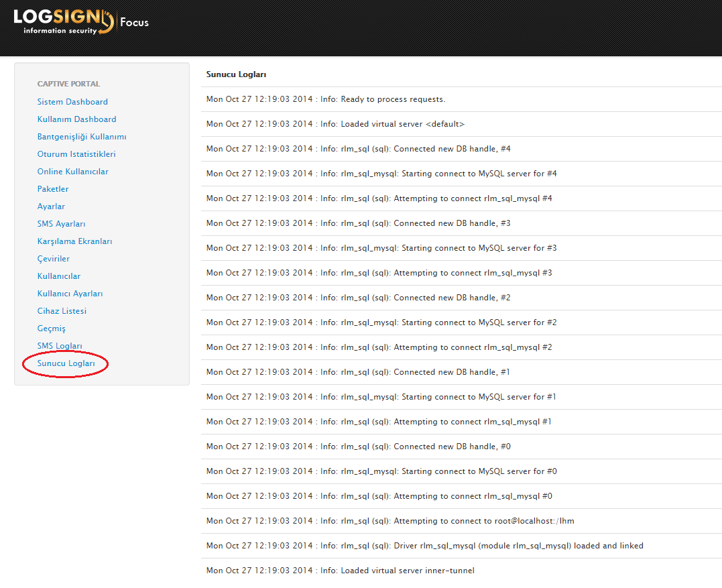Open Kullanıcı Ayarları page
This screenshot has height=588, width=722.
coord(70,294)
